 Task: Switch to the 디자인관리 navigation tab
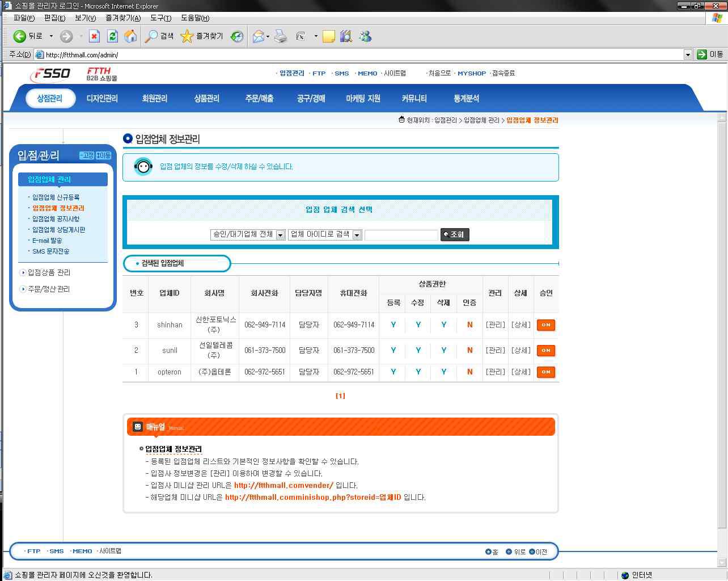pos(102,99)
